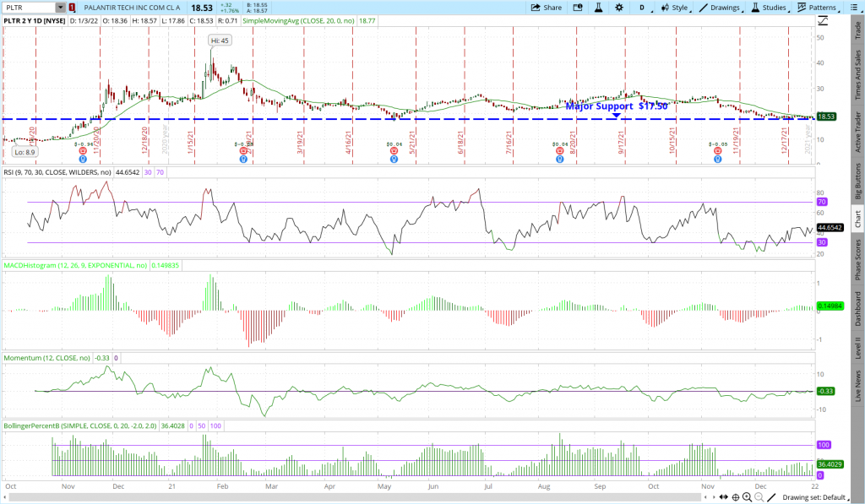The height and width of the screenshot is (504, 865).
Task: Click the red symbol link icon beside PLTR
Action: pyautogui.click(x=73, y=7)
